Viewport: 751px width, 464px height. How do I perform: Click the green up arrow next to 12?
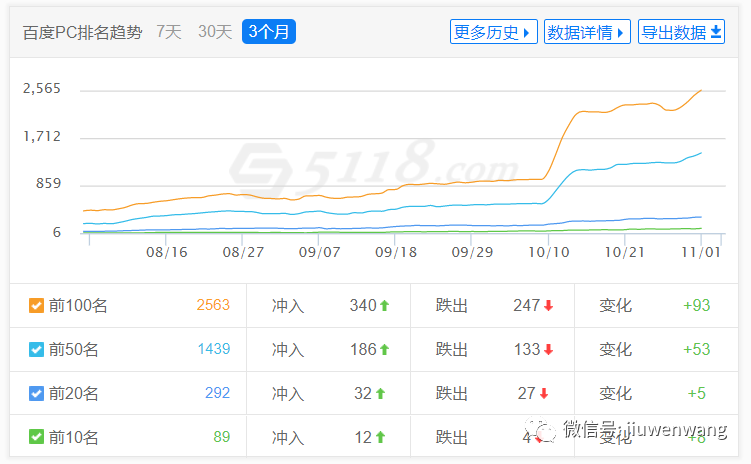[x=380, y=437]
